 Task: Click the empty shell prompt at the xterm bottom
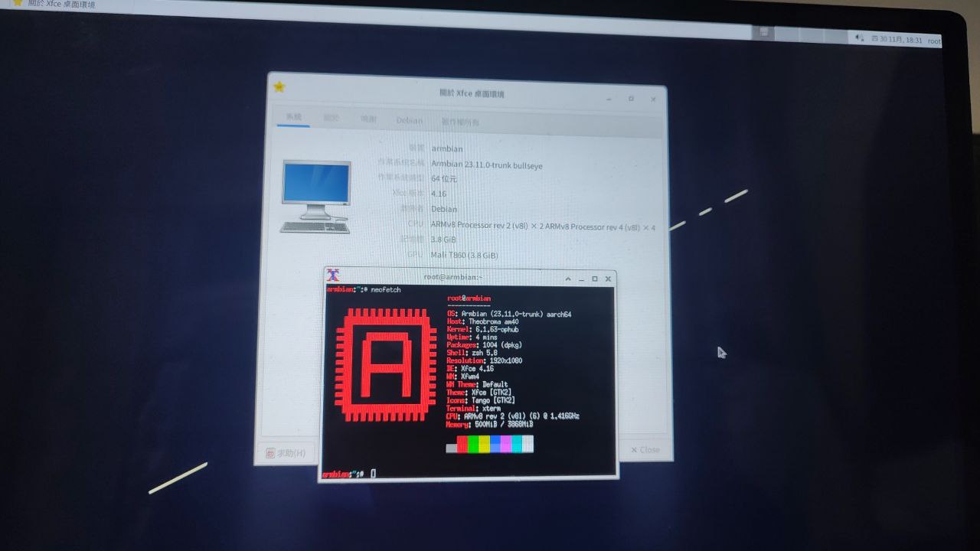point(350,474)
